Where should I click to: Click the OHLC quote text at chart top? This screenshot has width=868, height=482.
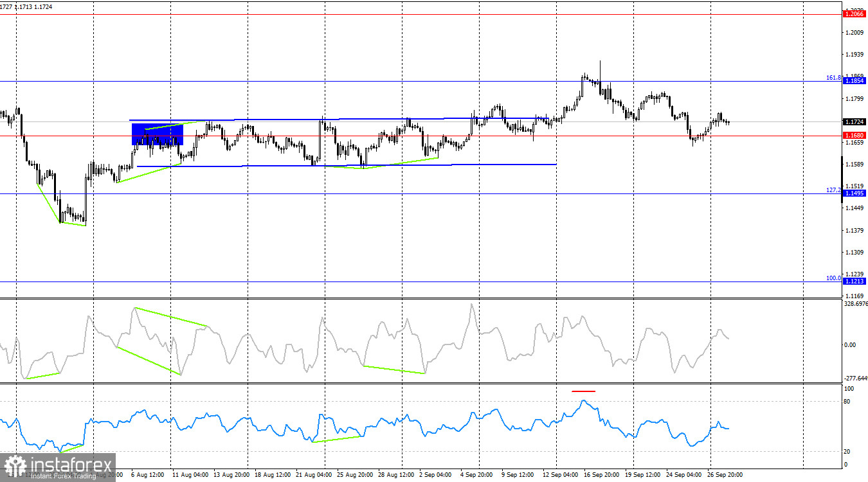coord(26,6)
